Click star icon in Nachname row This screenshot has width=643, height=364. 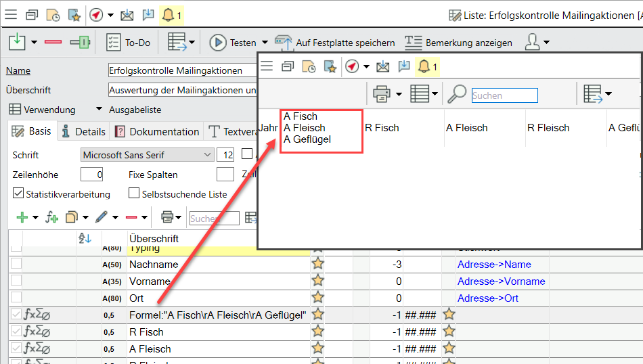(317, 265)
